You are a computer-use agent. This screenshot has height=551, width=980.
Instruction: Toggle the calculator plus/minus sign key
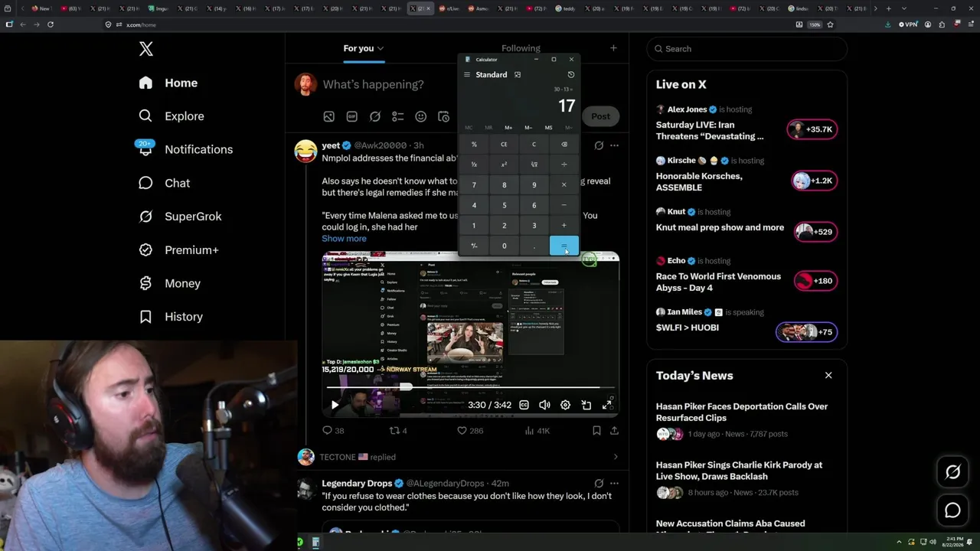pyautogui.click(x=474, y=246)
